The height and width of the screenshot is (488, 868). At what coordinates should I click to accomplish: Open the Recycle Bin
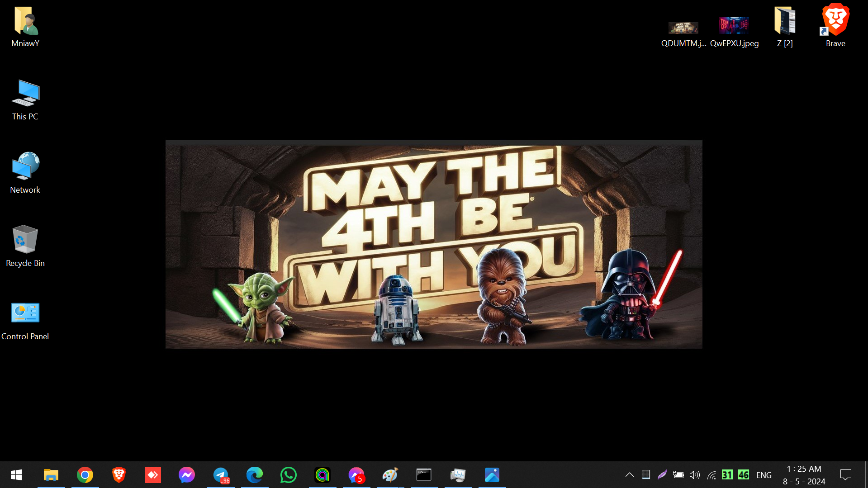pos(25,246)
